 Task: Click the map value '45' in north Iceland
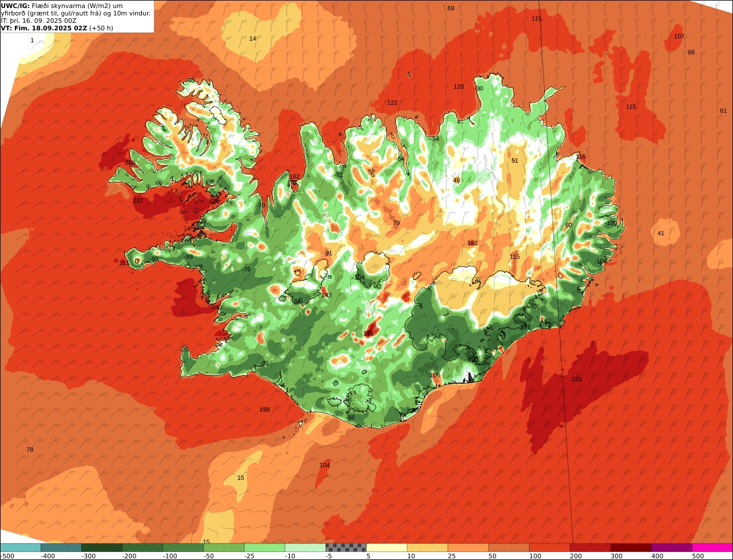(456, 181)
